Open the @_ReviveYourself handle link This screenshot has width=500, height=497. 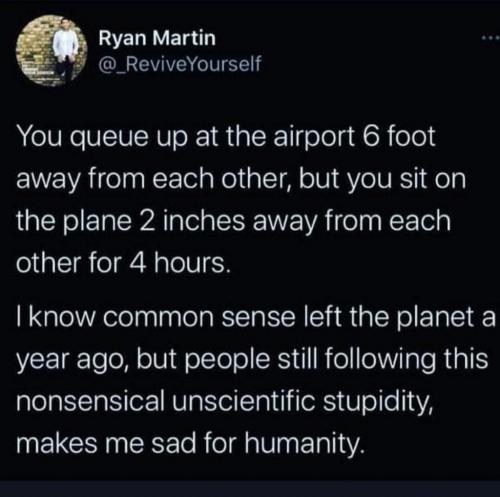point(180,64)
